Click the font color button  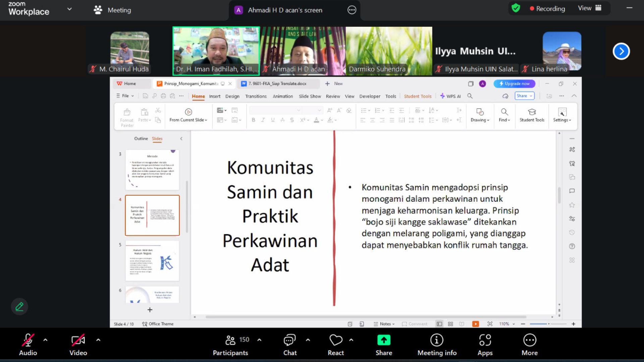316,120
